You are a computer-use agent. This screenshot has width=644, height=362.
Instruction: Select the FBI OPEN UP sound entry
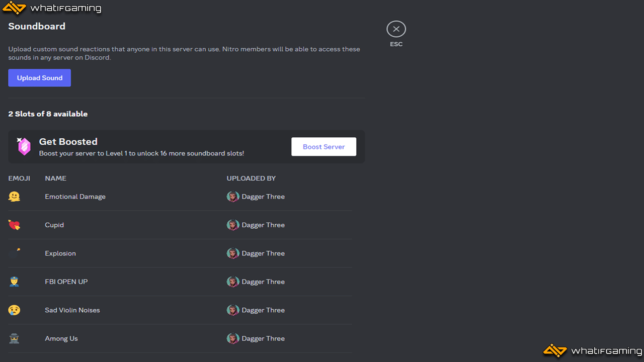tap(66, 282)
